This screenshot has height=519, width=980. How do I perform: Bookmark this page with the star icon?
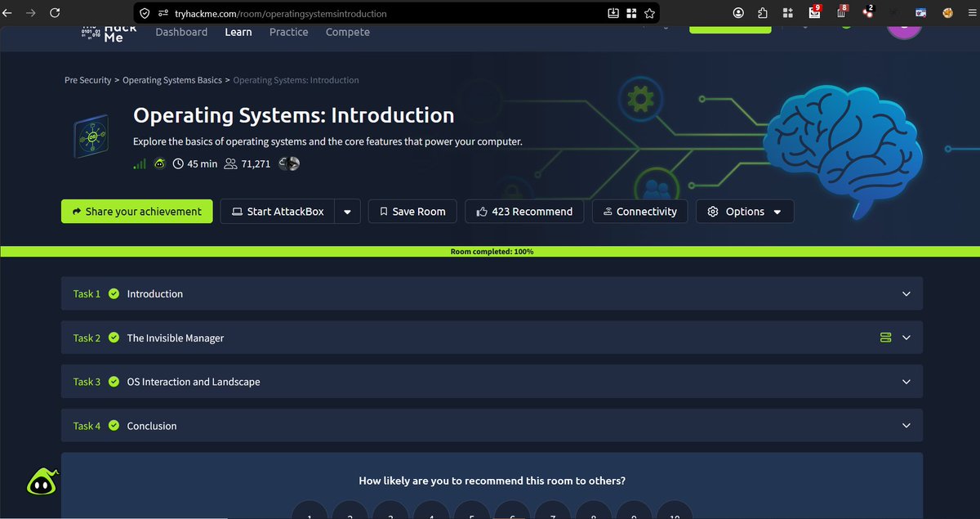(649, 13)
